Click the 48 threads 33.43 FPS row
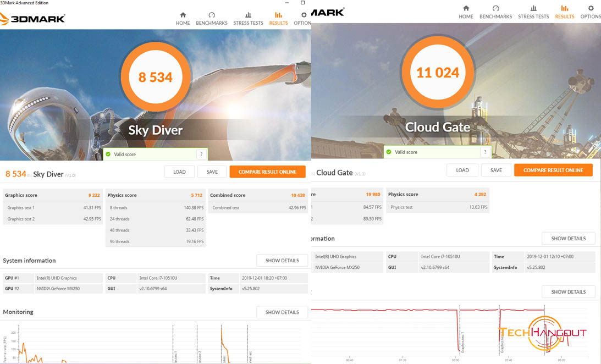 pyautogui.click(x=156, y=230)
